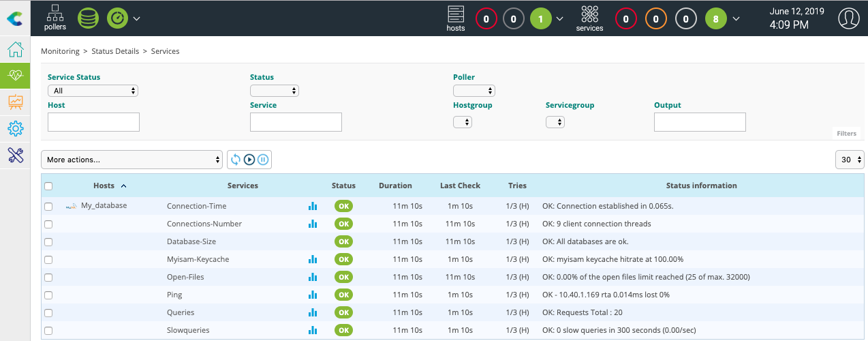
Task: Sort by the Hosts column header
Action: pos(104,186)
